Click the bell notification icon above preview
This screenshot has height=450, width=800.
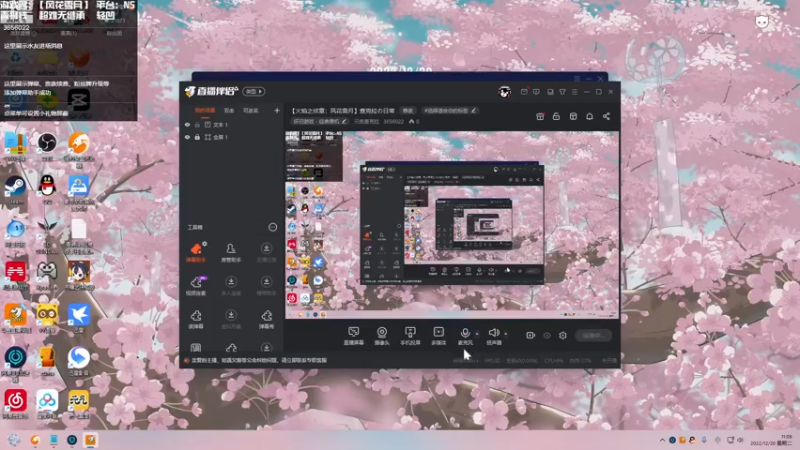(589, 116)
